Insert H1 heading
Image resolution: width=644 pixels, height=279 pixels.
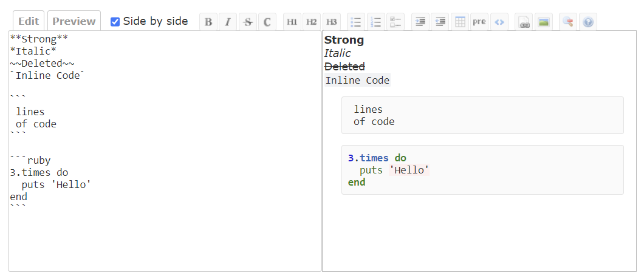pos(292,22)
